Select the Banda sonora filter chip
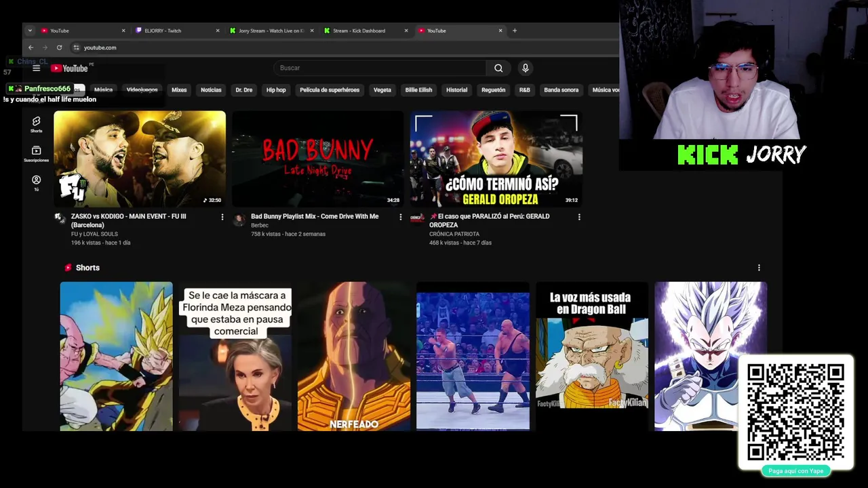The height and width of the screenshot is (488, 868). (x=561, y=89)
